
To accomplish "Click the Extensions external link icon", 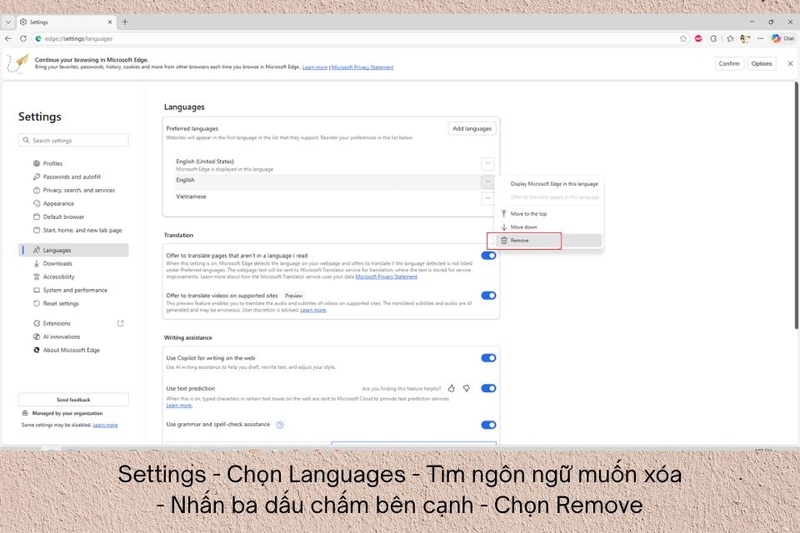I will pos(120,323).
